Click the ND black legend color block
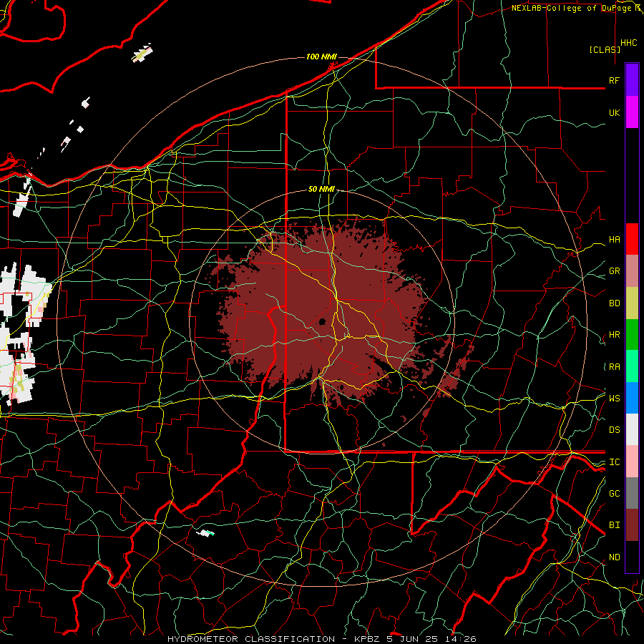The height and width of the screenshot is (644, 644). 632,557
